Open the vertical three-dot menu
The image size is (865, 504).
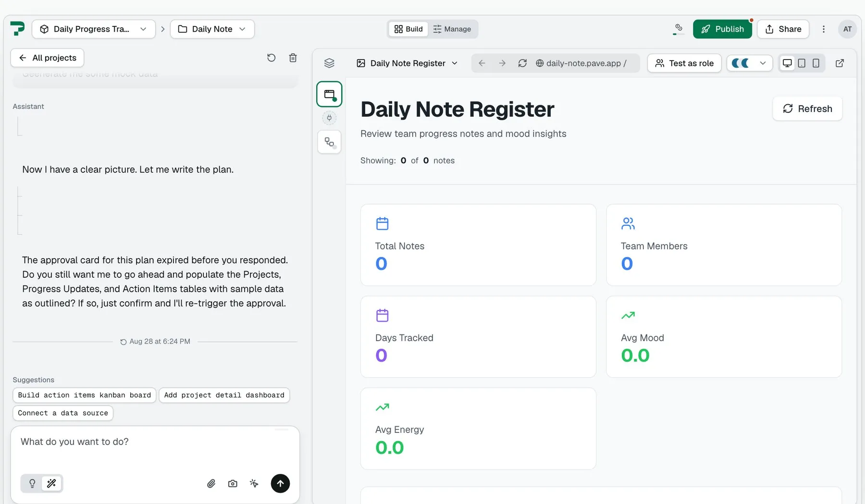click(824, 29)
